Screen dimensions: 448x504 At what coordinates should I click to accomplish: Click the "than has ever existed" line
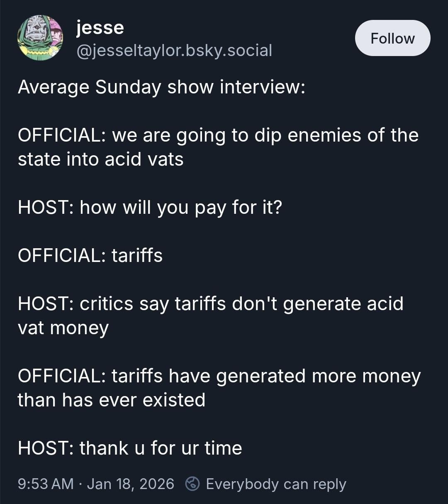[112, 400]
